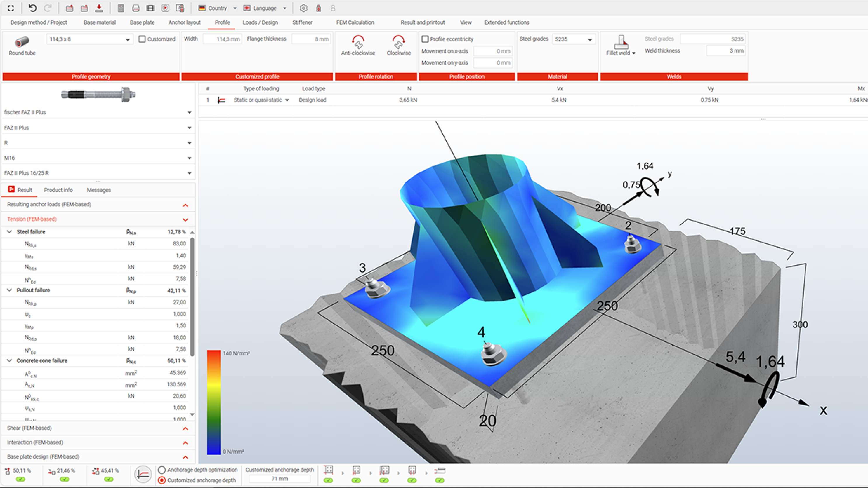Click the Clockwise rotation icon
The height and width of the screenshot is (488, 868).
coord(399,43)
